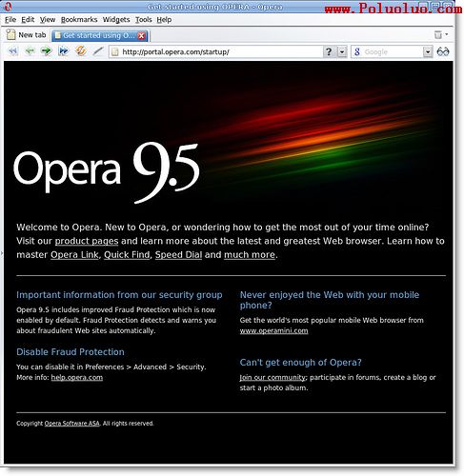Open the Help menu
Screen dimensions: 464x476
tap(164, 20)
